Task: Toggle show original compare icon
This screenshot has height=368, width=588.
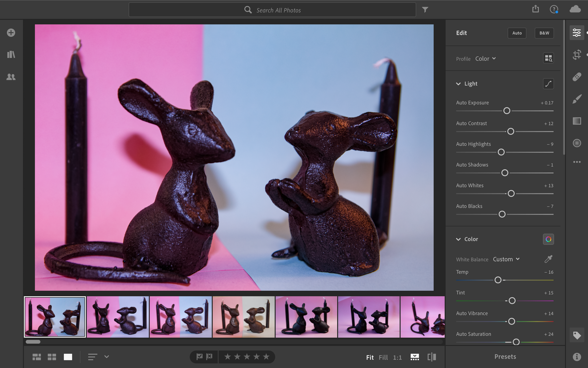Action: (x=432, y=357)
